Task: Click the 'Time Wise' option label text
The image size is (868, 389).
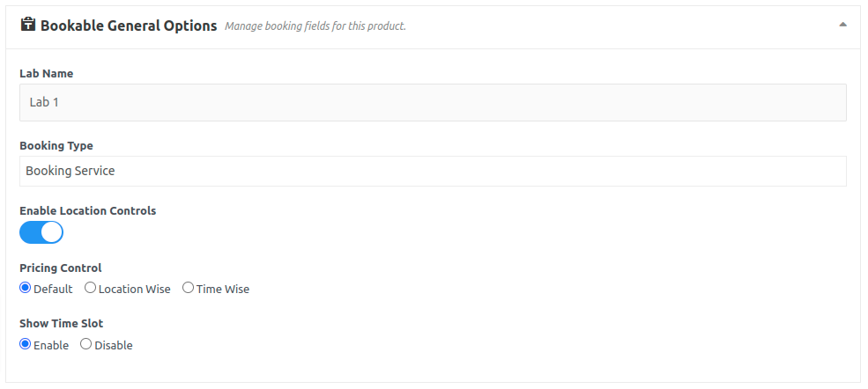Action: [x=222, y=289]
